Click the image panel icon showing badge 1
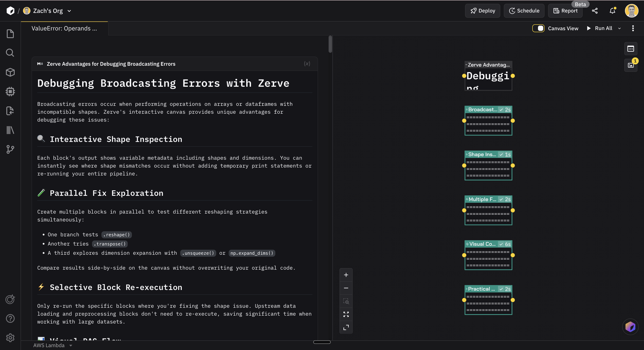The image size is (644, 350). point(631,66)
